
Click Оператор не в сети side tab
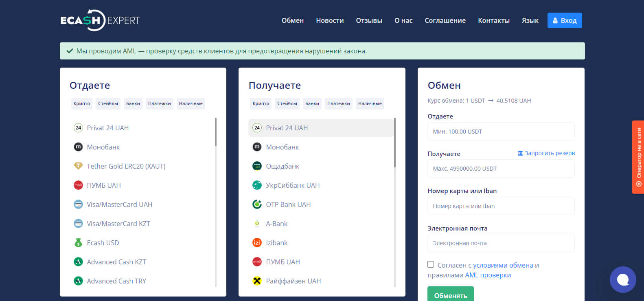pyautogui.click(x=638, y=157)
